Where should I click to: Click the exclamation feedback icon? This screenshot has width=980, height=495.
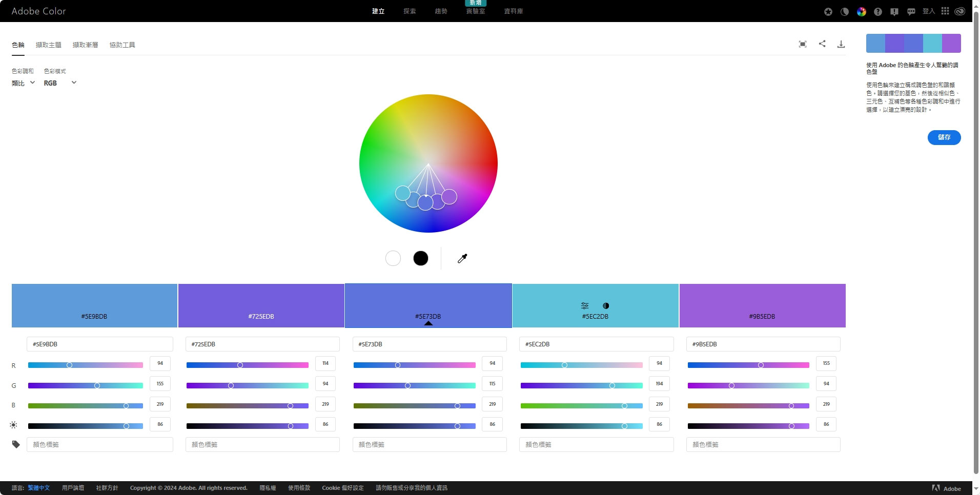pyautogui.click(x=894, y=11)
